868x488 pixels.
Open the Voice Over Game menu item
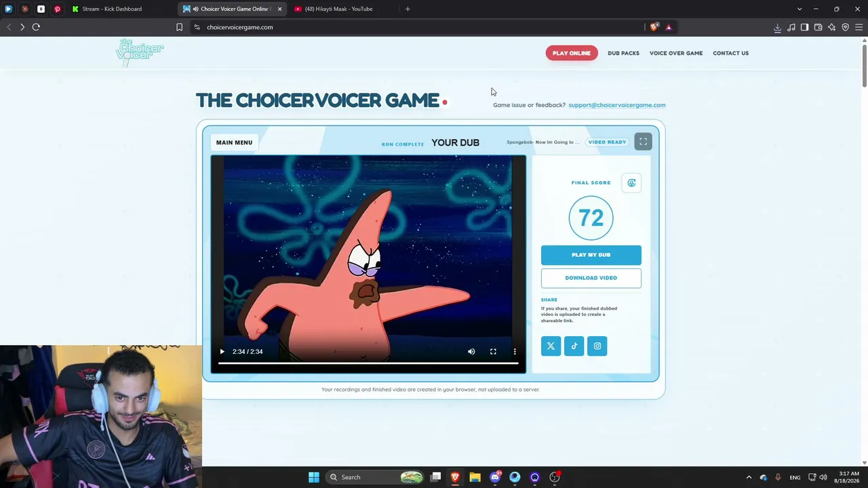676,53
